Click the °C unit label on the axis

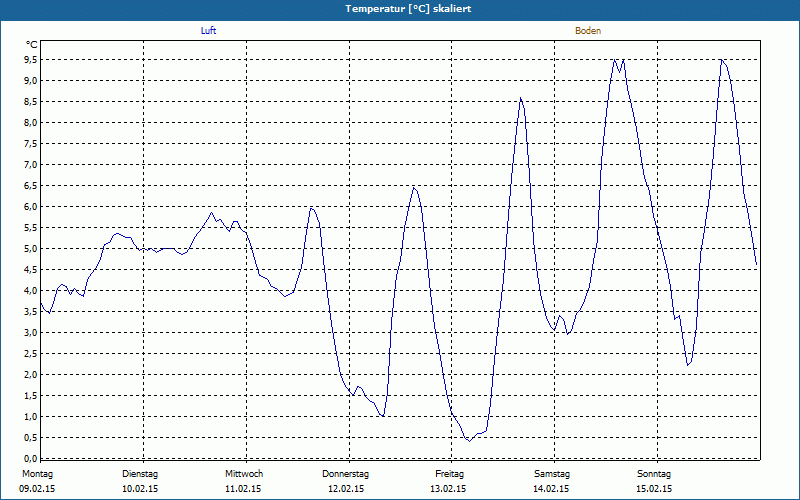tap(32, 45)
